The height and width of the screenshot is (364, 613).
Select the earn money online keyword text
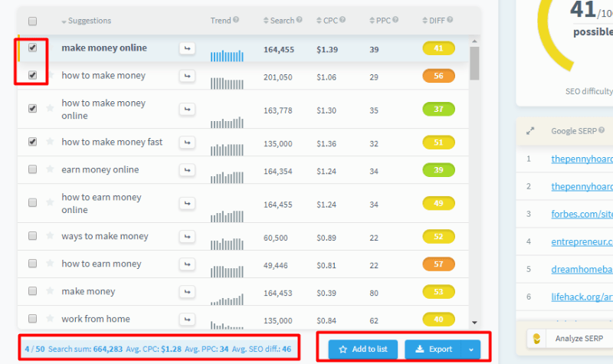coord(100,169)
